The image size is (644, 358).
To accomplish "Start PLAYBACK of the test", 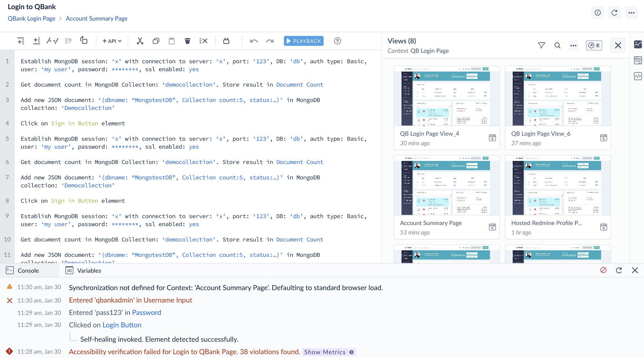I will (304, 41).
